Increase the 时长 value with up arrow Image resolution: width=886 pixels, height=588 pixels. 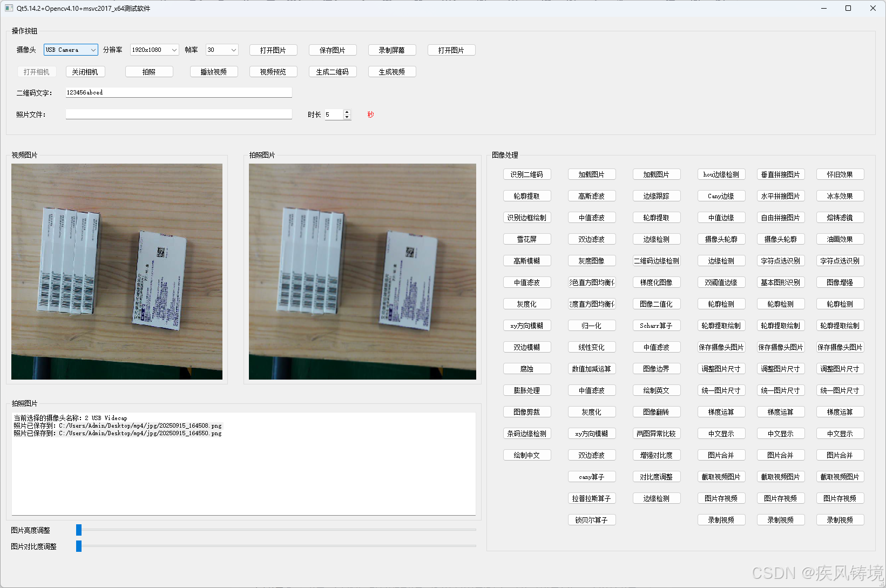point(347,112)
